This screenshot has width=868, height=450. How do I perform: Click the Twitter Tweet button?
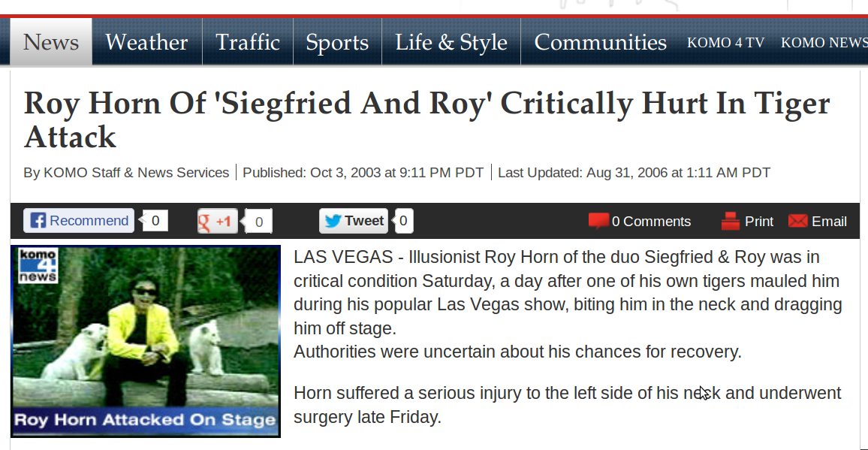tap(353, 221)
